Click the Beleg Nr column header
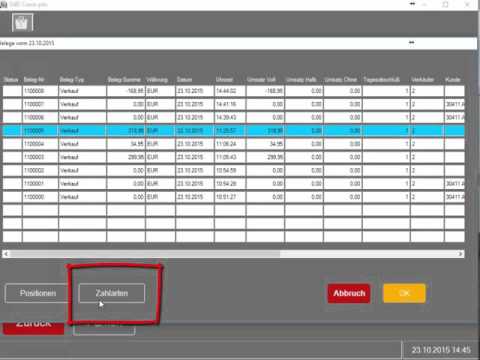This screenshot has height=360, width=480. (x=34, y=80)
